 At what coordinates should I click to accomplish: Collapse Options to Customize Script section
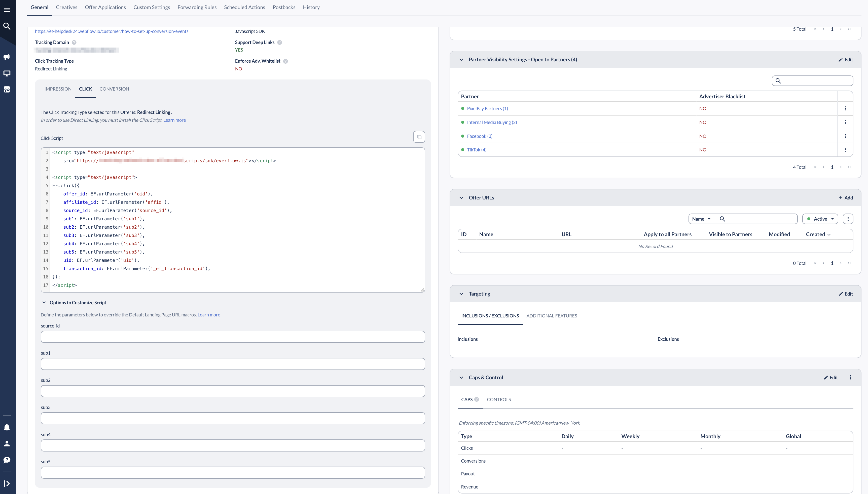click(x=44, y=303)
